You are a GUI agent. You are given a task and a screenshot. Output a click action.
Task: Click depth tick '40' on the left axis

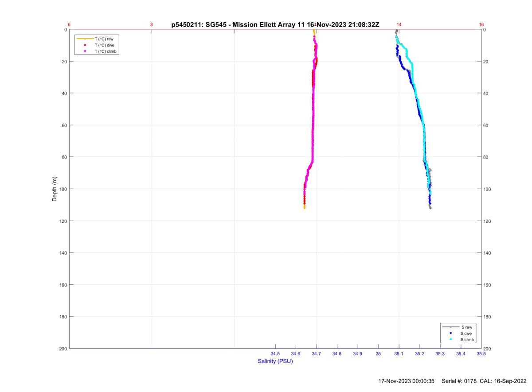64,93
